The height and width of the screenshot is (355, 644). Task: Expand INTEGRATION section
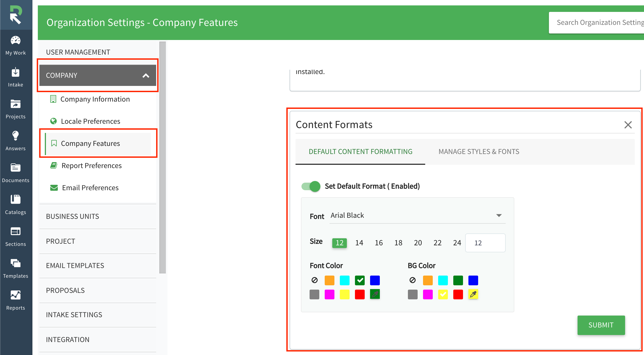point(98,340)
